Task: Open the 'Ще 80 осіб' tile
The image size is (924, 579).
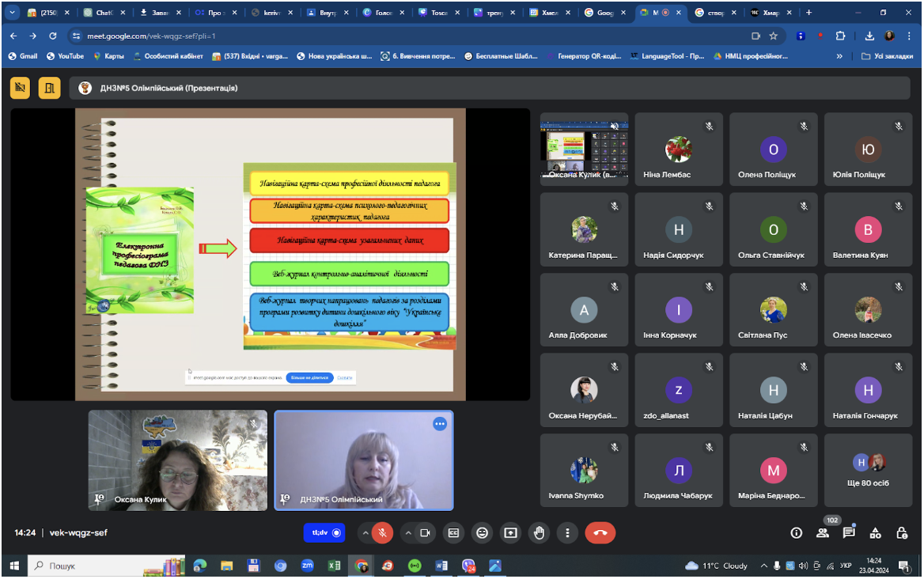Action: tap(868, 470)
